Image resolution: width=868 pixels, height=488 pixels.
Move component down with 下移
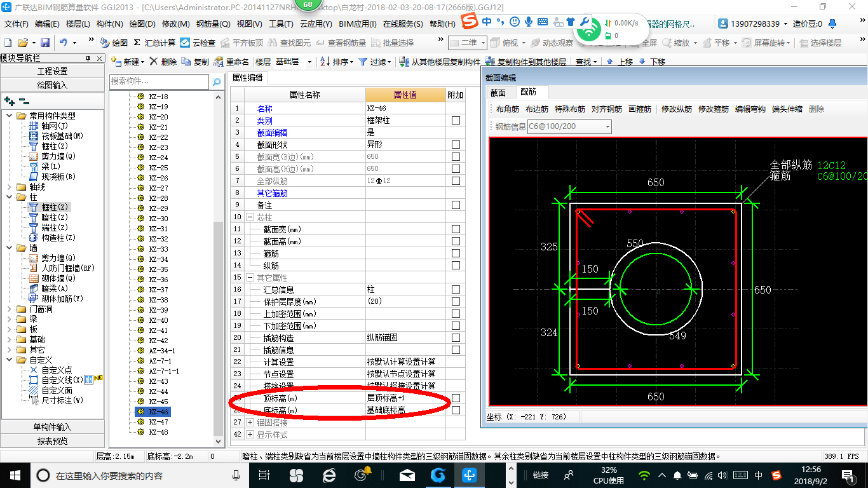pyautogui.click(x=652, y=62)
